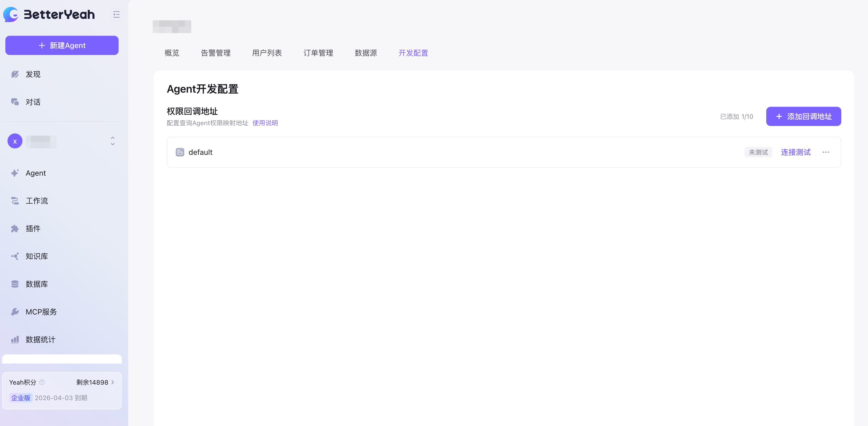868x426 pixels.
Task: Open the MCP服务 section
Action: (x=41, y=312)
